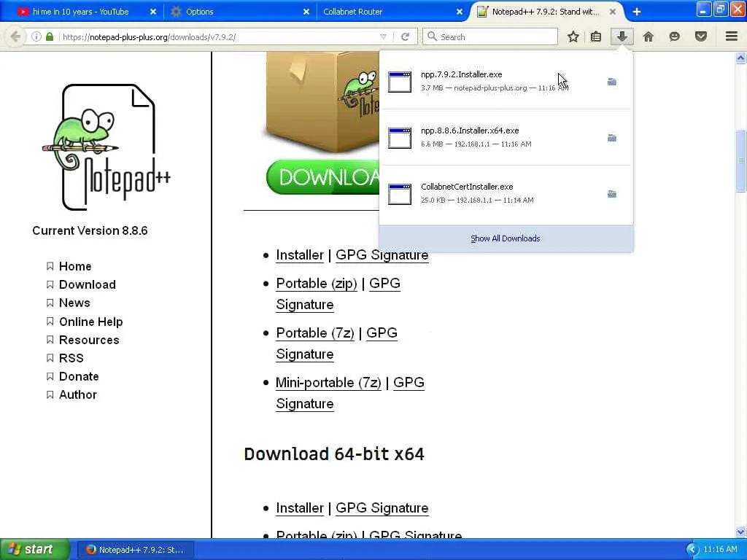Go to home page icon
The height and width of the screenshot is (560, 747).
[648, 36]
